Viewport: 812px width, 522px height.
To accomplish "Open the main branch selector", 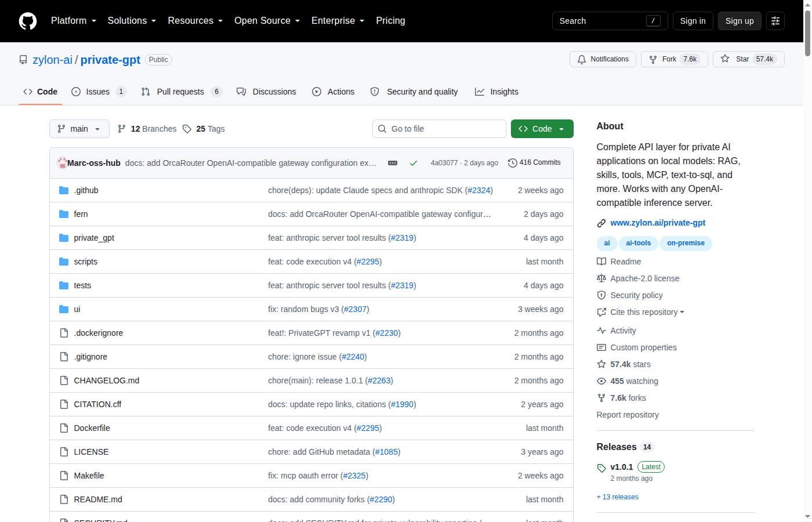I will [x=79, y=129].
